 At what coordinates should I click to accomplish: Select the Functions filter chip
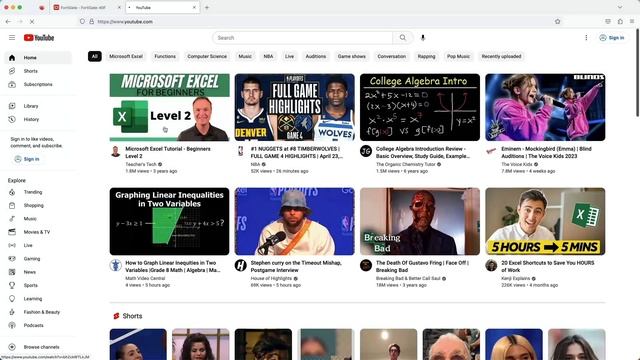click(165, 56)
